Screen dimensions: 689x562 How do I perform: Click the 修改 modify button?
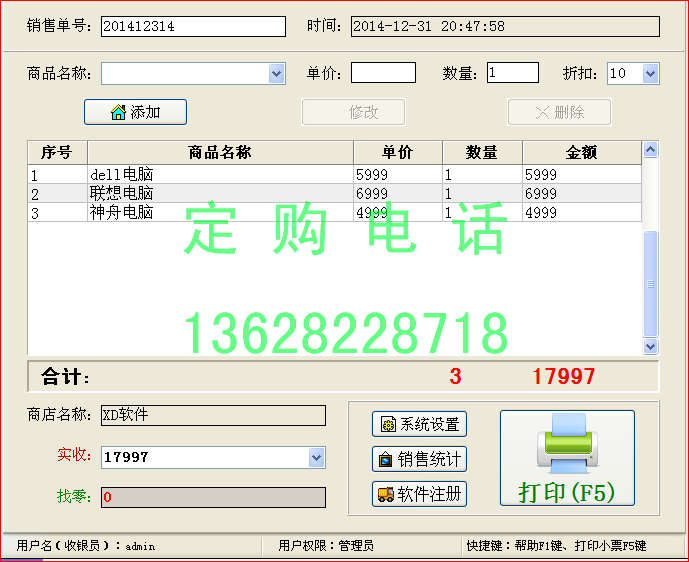click(353, 112)
